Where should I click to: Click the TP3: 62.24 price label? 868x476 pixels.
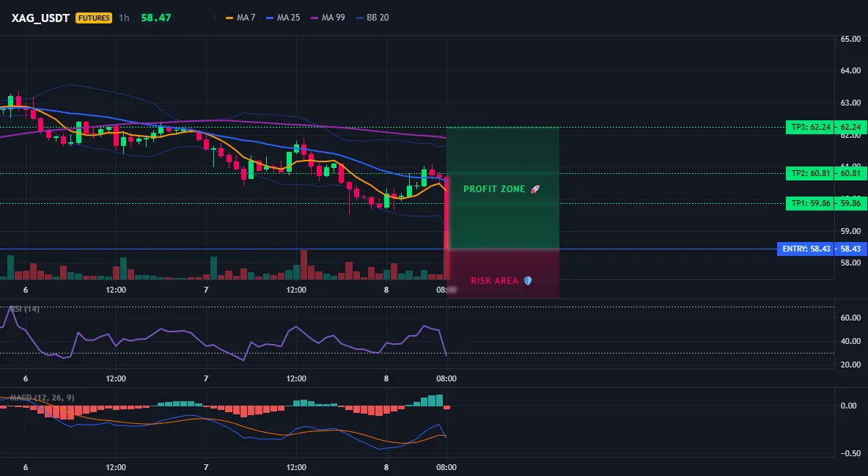(810, 128)
